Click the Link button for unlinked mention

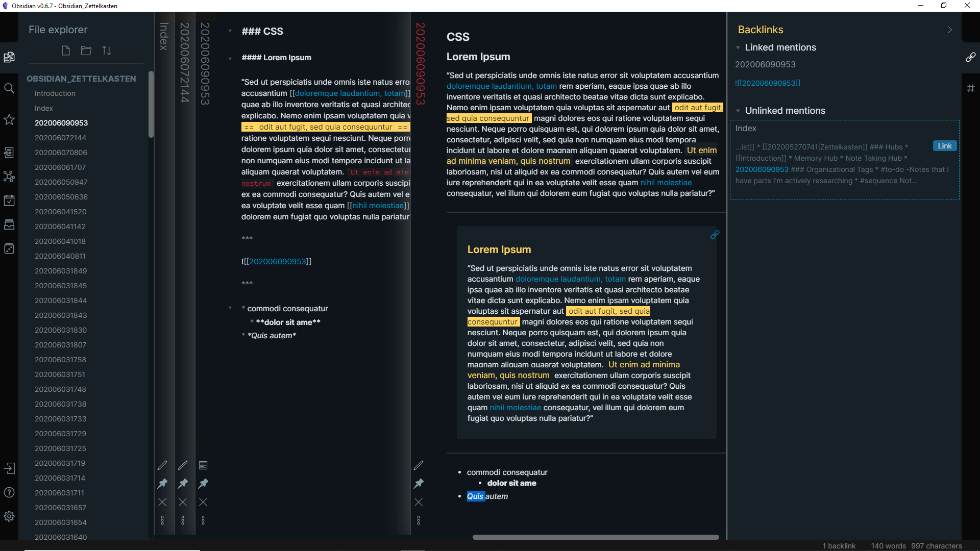tap(944, 146)
